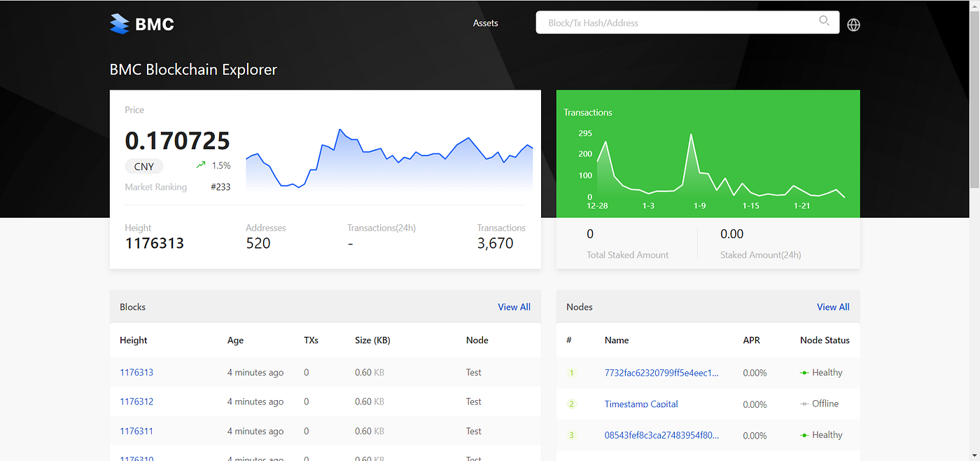This screenshot has height=461, width=980.
Task: Click the 0.00% APR for Timestamp Capital
Action: (755, 404)
